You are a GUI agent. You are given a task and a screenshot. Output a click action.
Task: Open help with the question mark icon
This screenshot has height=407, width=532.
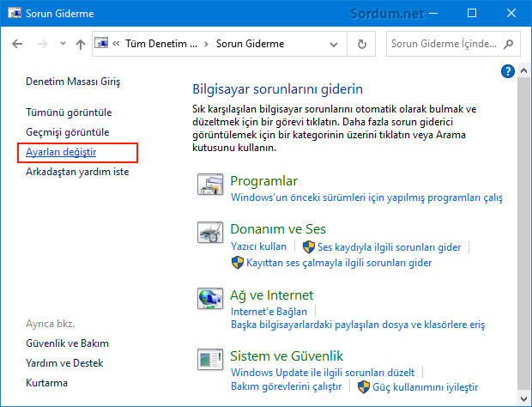[x=508, y=71]
